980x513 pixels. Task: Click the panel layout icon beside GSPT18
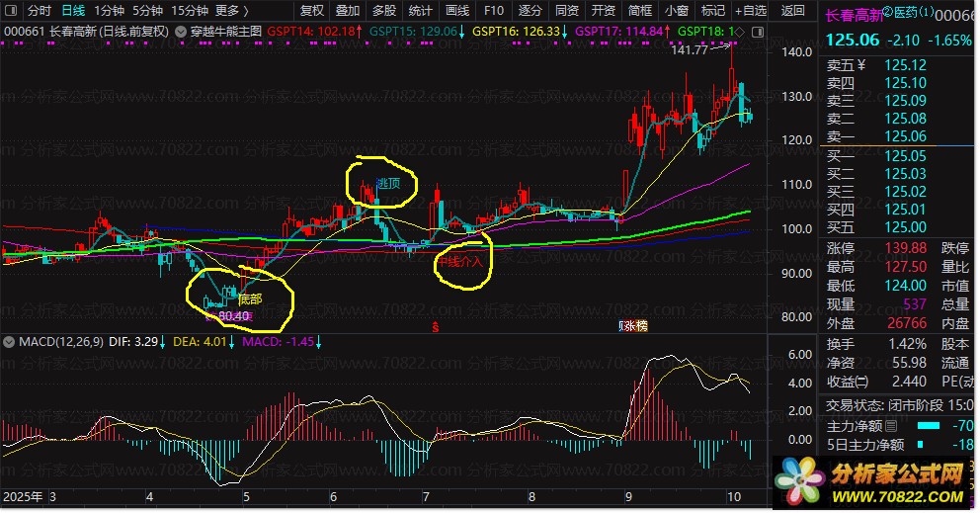758,32
